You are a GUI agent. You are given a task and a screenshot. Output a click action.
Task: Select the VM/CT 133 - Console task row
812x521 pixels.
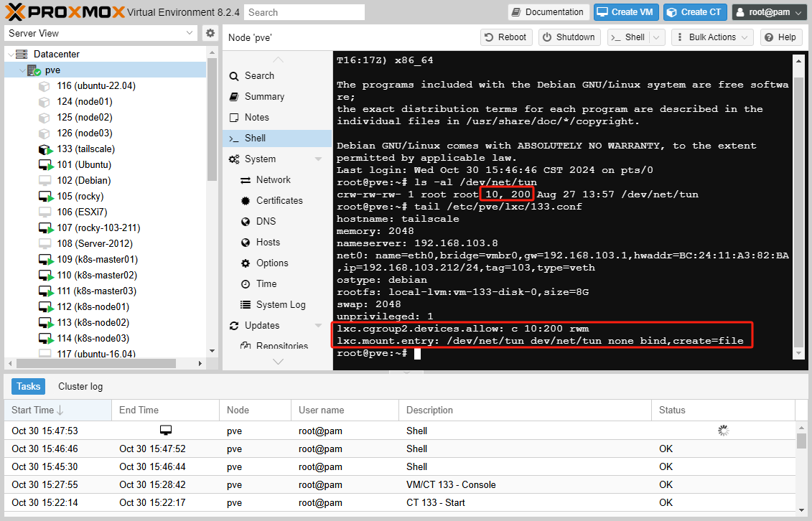pos(400,485)
